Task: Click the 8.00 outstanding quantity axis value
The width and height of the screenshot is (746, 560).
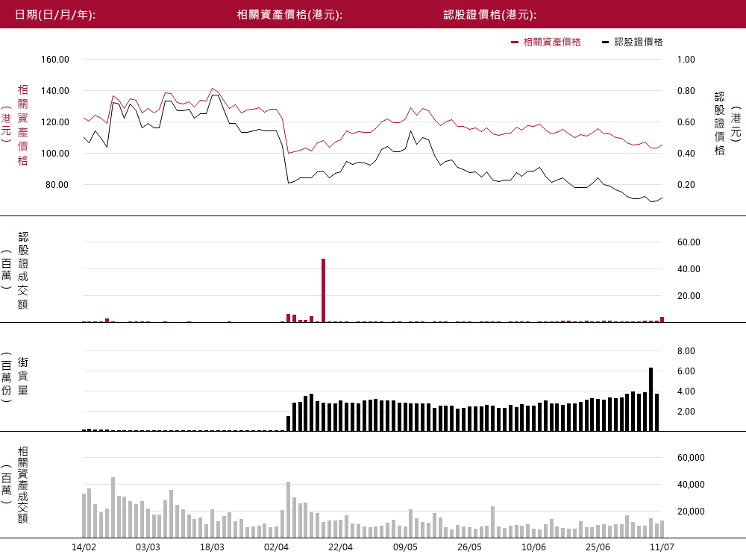Action: (x=686, y=351)
